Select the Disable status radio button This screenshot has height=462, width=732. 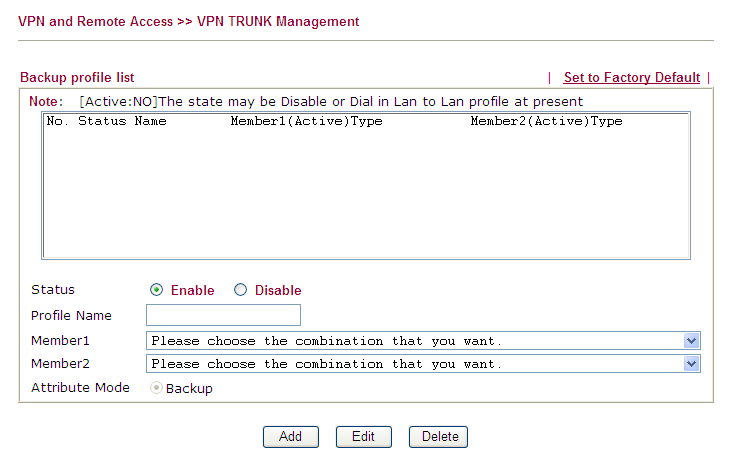[240, 290]
